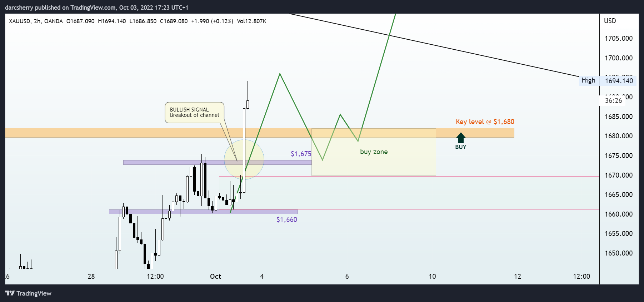644x302 pixels.
Task: Click the latest candle at the chart high
Action: pyautogui.click(x=248, y=104)
